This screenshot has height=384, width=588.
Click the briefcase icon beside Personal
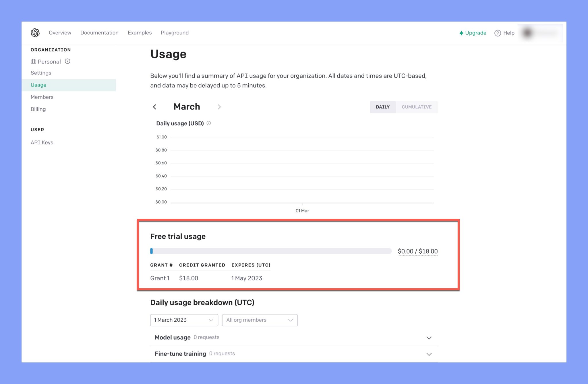(34, 62)
